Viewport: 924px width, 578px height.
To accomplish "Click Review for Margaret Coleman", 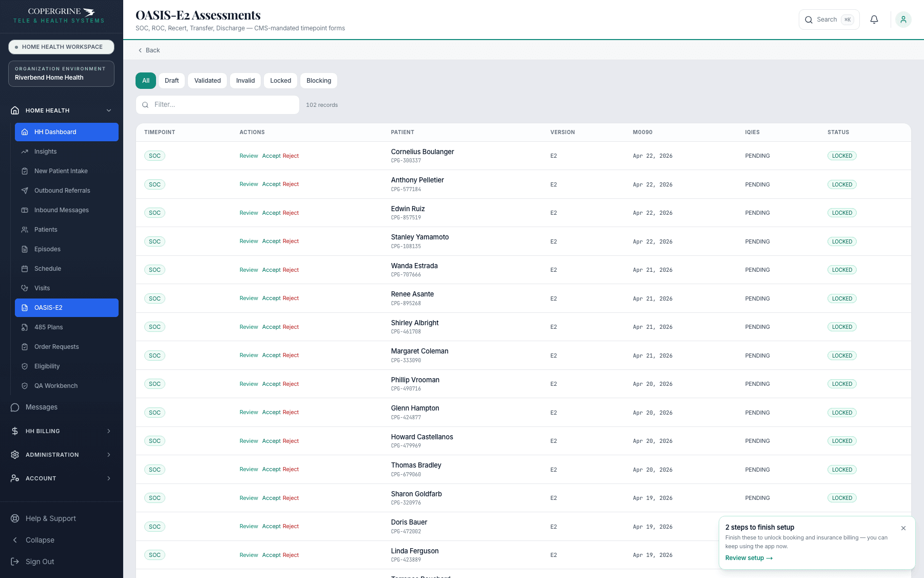I will tap(248, 355).
